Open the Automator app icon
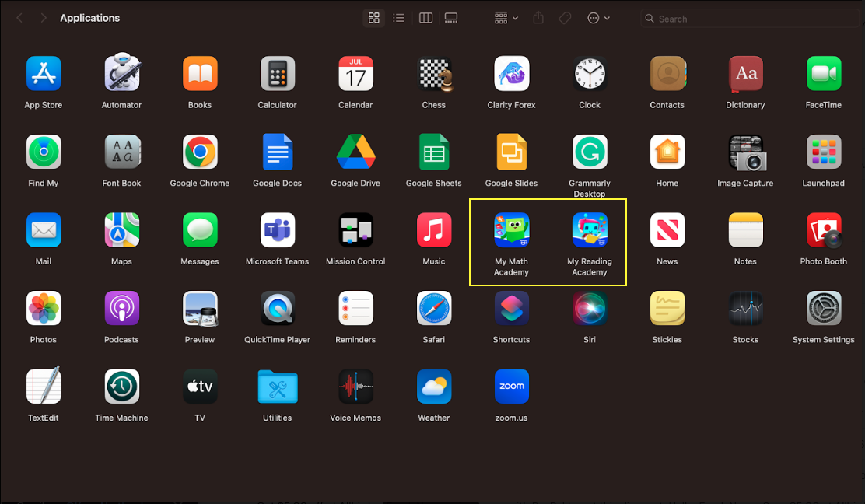This screenshot has height=504, width=865. click(122, 72)
